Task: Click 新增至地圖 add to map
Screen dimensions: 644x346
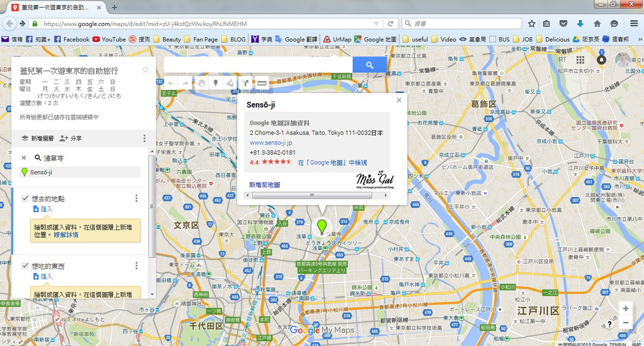Action: pos(265,185)
